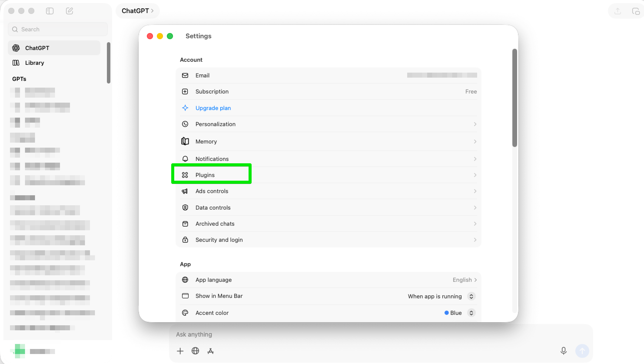Image resolution: width=644 pixels, height=364 pixels.
Task: Click the Subscription plus icon
Action: coord(185,91)
